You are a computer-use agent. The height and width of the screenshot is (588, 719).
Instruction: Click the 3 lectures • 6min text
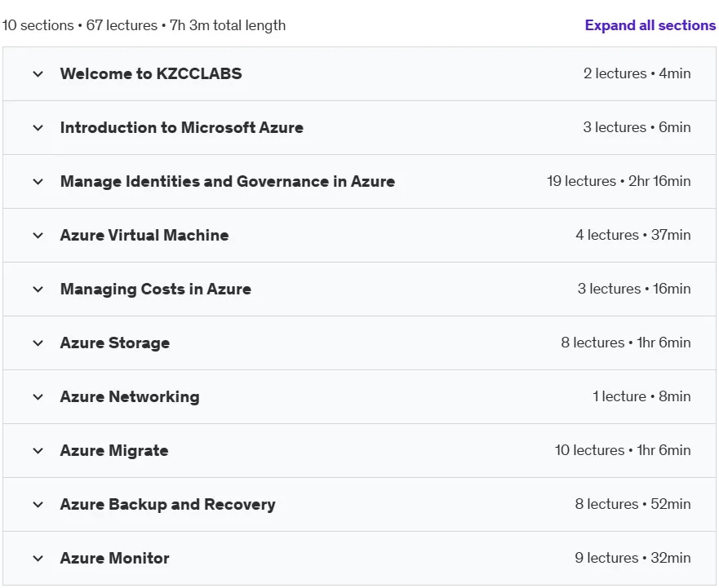637,127
